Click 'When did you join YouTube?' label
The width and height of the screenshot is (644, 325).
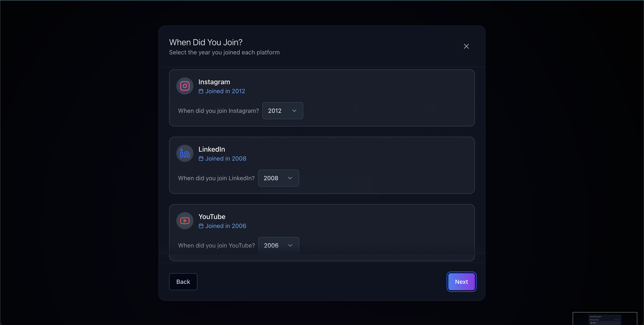tap(217, 245)
